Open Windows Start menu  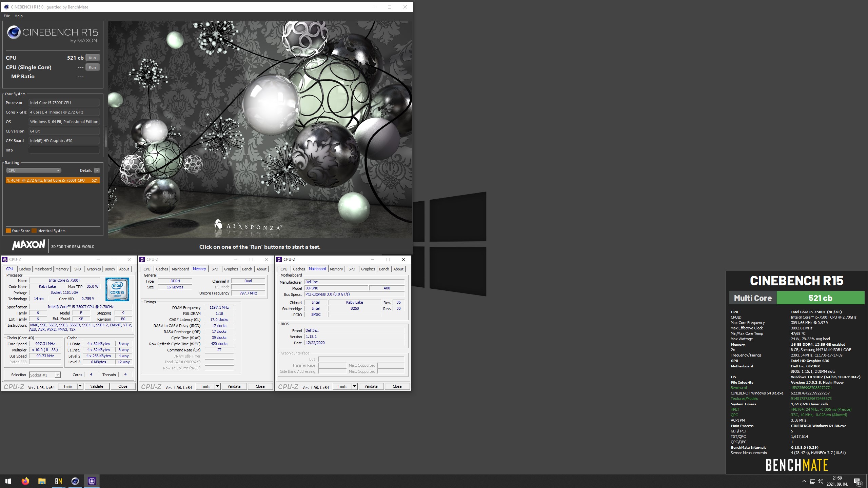click(8, 481)
